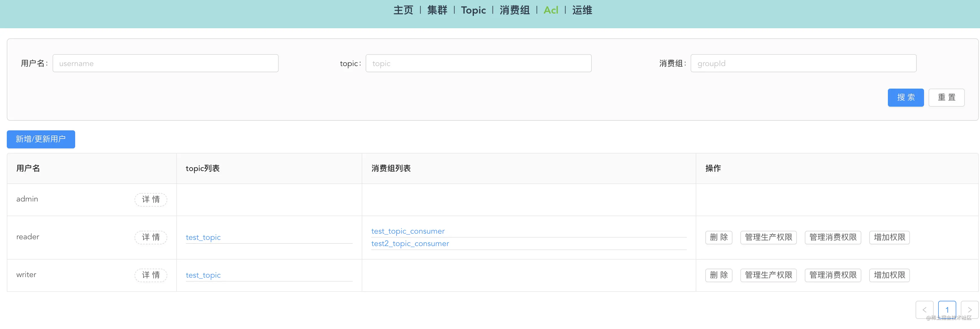
Task: Go to the 集群 page
Action: (x=437, y=10)
